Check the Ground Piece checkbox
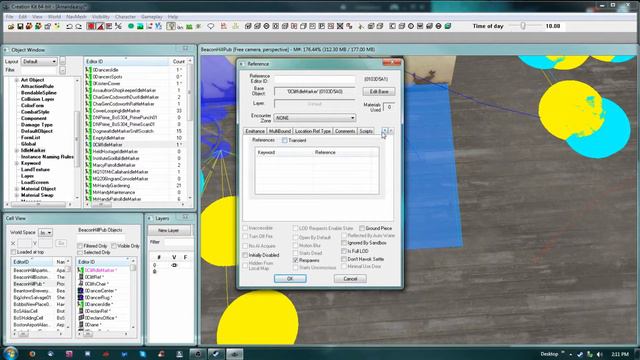The height and width of the screenshot is (360, 640). pos(362,228)
